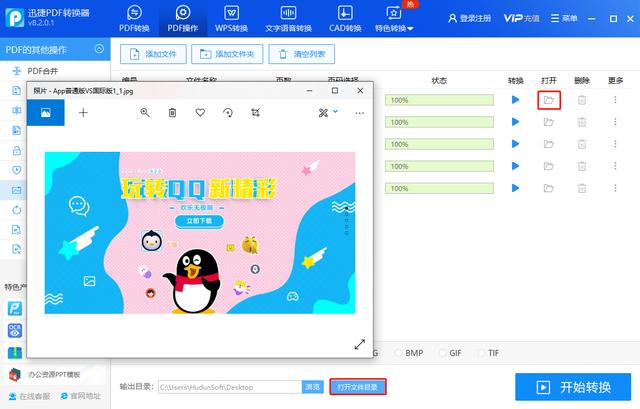Delete the first file row with trash icon
Image resolution: width=640 pixels, height=409 pixels.
tap(582, 100)
